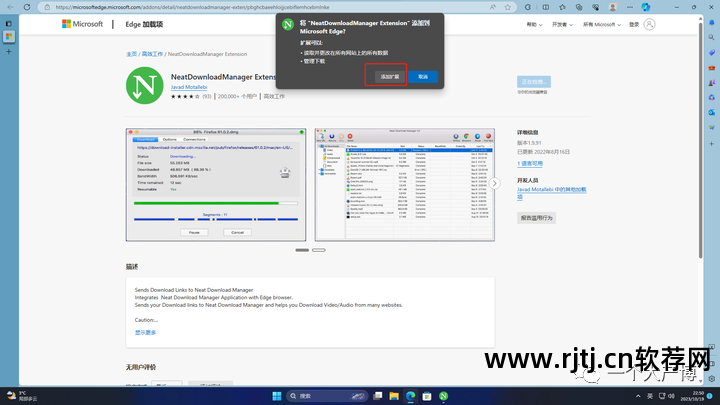Open Task View on taskbar

click(x=377, y=396)
